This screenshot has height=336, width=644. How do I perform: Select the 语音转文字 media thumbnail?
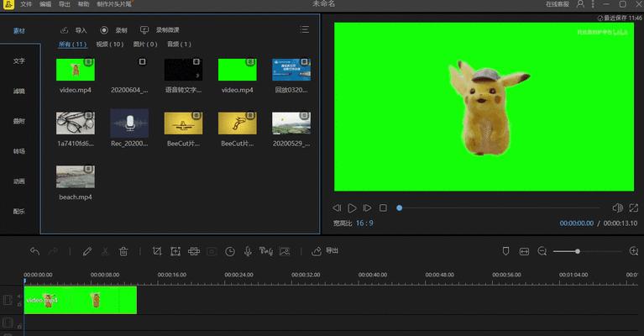coord(183,70)
